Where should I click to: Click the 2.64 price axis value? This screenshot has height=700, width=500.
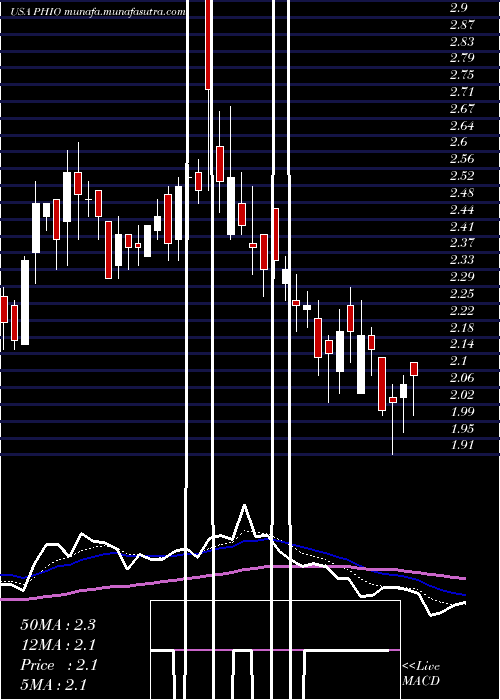pyautogui.click(x=462, y=125)
